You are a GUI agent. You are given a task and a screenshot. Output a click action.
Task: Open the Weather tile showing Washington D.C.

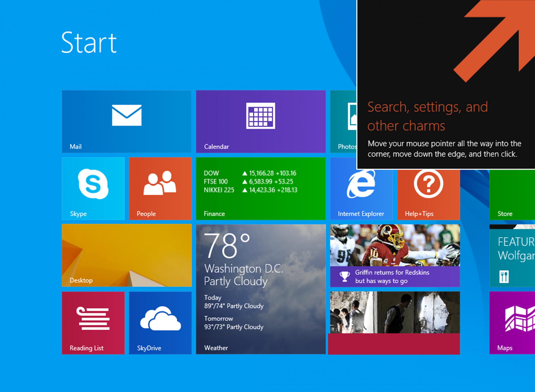point(261,289)
